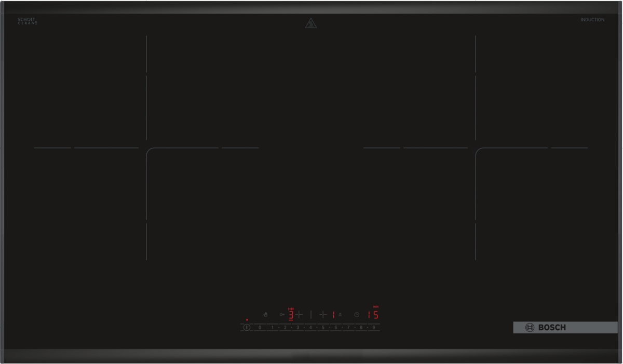Viewport: 623px width, 364px height.
Task: Select the right cooking zone cross symbol
Action: [323, 314]
